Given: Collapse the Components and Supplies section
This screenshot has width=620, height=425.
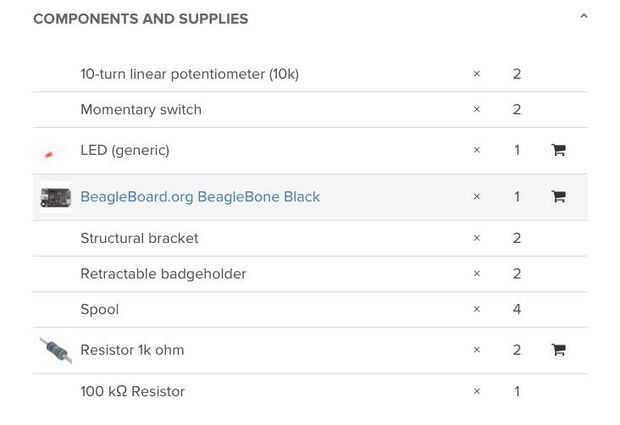Looking at the screenshot, I should (583, 17).
